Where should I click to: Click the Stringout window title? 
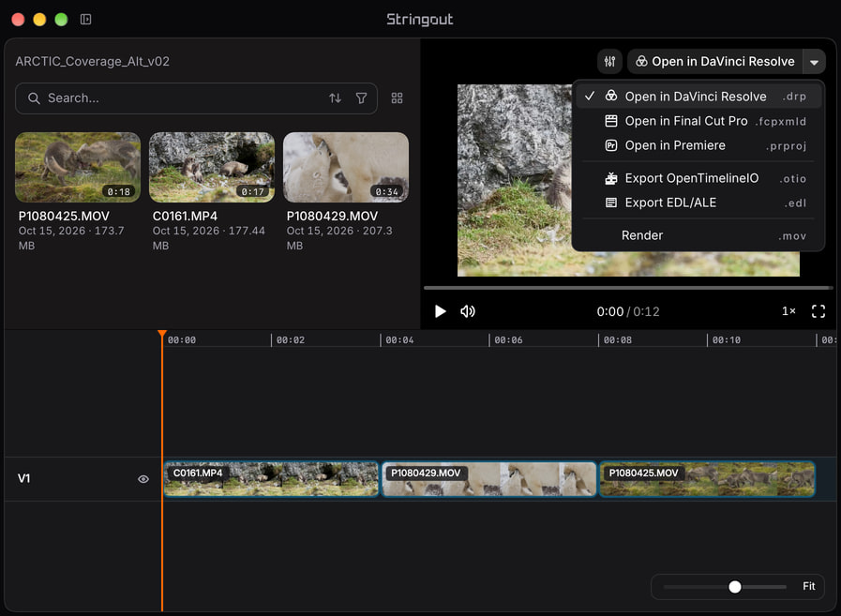tap(420, 20)
